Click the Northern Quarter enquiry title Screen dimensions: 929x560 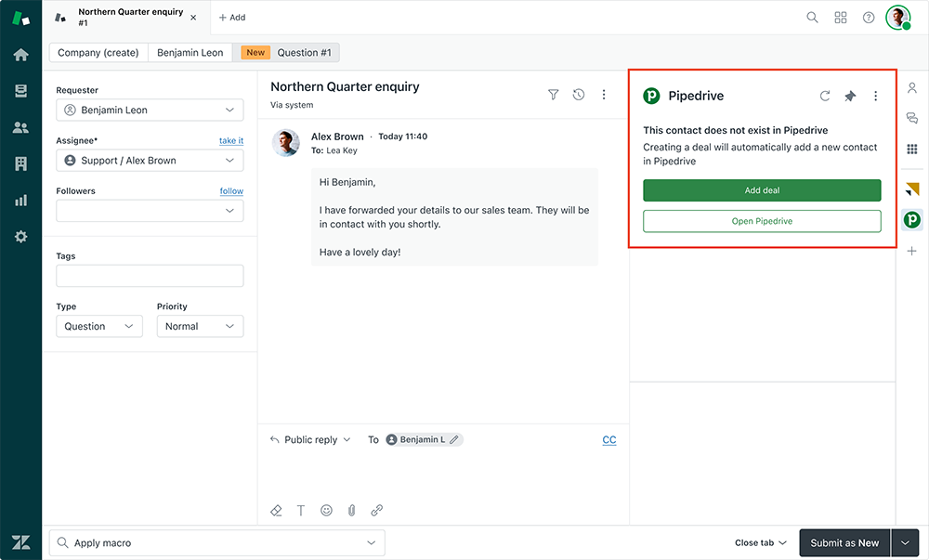point(345,87)
